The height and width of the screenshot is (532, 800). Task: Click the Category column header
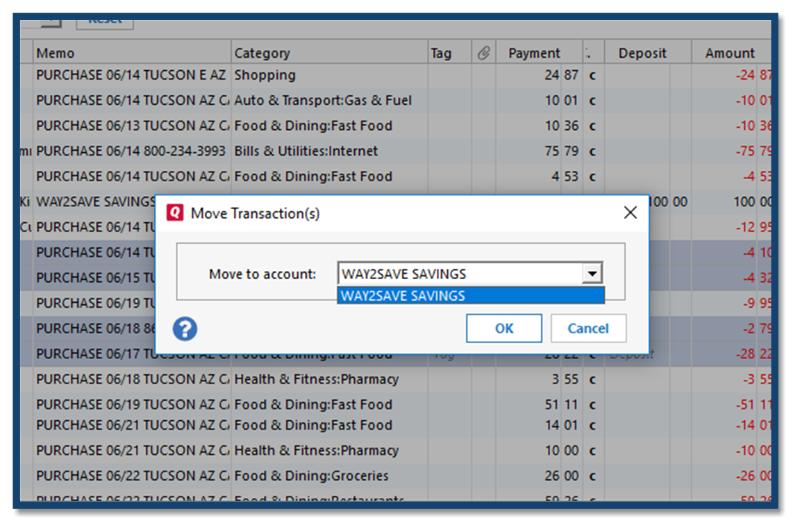pos(262,53)
